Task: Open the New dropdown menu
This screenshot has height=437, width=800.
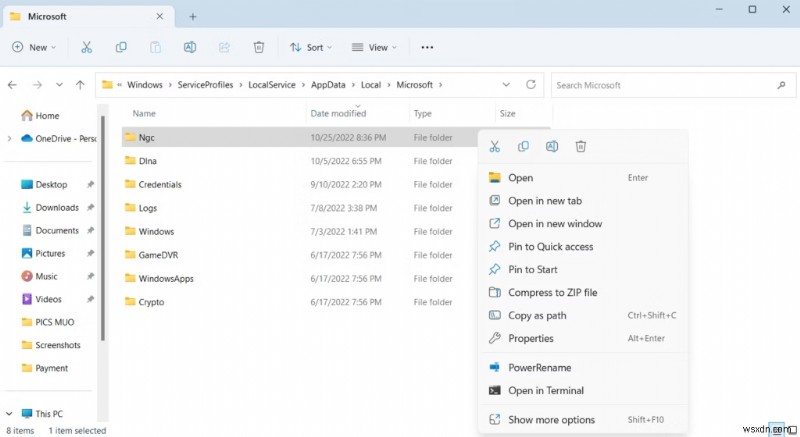Action: click(34, 47)
